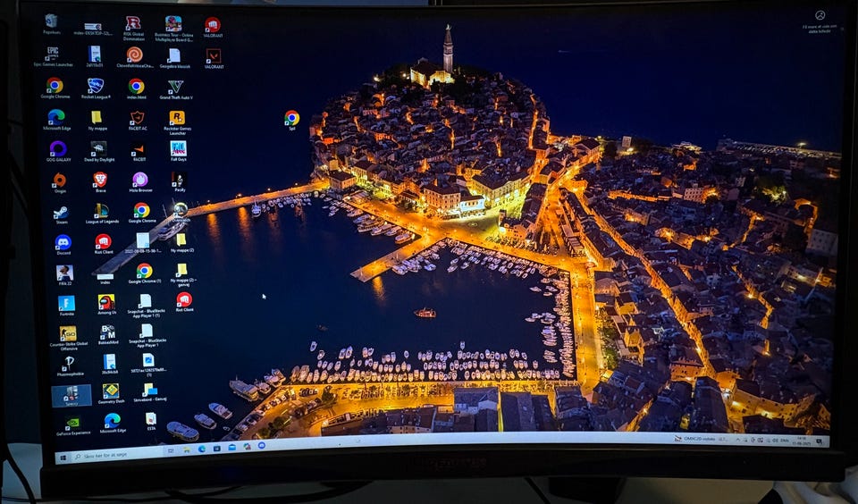Open the League of Legends shortcut
The image size is (858, 504).
point(102,214)
